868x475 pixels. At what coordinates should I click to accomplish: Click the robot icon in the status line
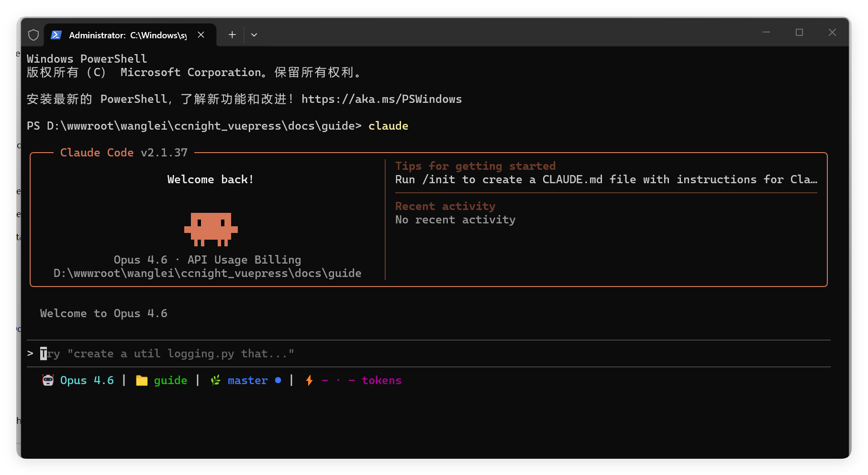coord(48,380)
